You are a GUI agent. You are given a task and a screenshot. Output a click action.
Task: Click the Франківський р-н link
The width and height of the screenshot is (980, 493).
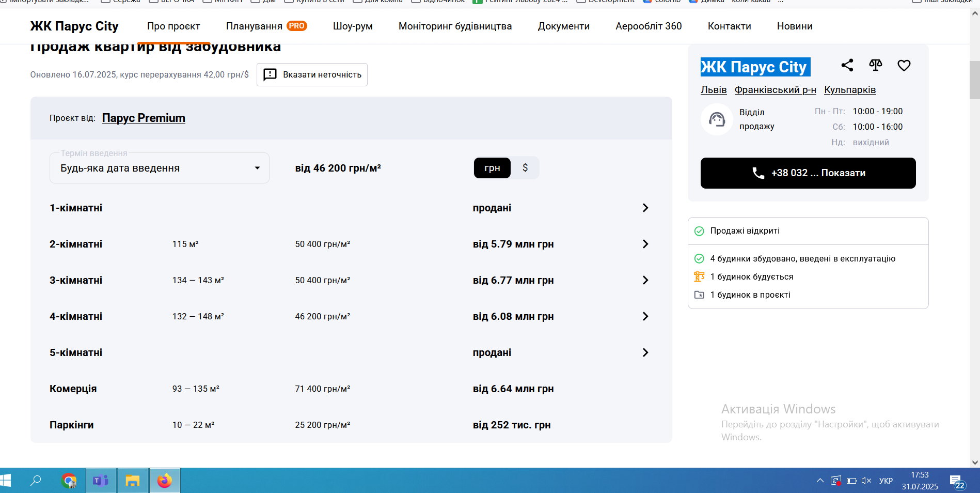(x=776, y=90)
